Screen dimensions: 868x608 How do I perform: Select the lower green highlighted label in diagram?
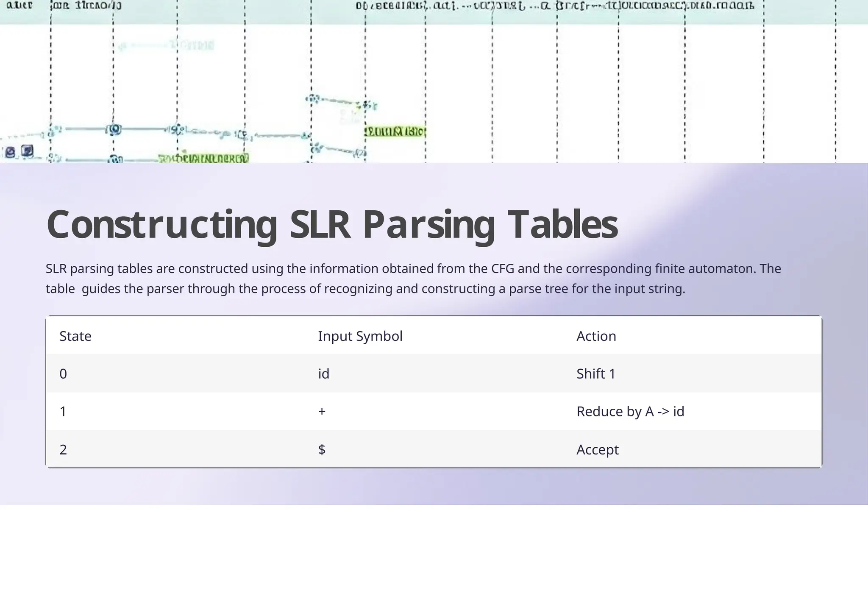click(203, 159)
